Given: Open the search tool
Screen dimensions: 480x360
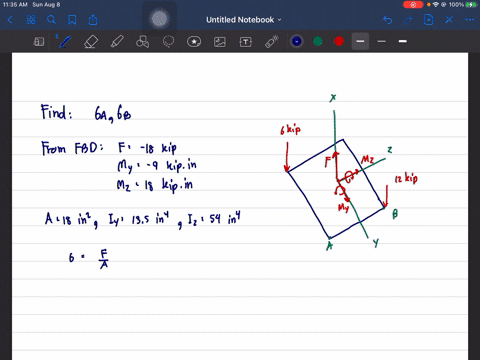Looking at the screenshot, I should click(x=51, y=20).
